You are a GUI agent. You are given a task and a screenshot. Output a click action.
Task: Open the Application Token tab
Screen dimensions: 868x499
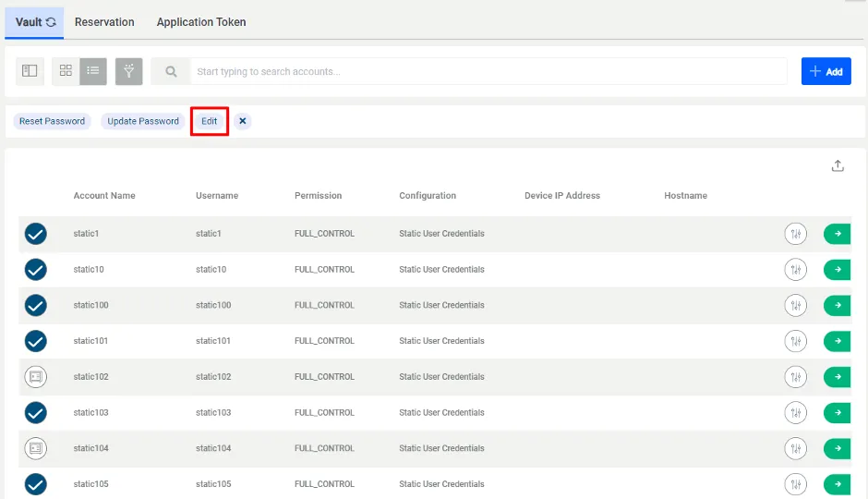[201, 22]
